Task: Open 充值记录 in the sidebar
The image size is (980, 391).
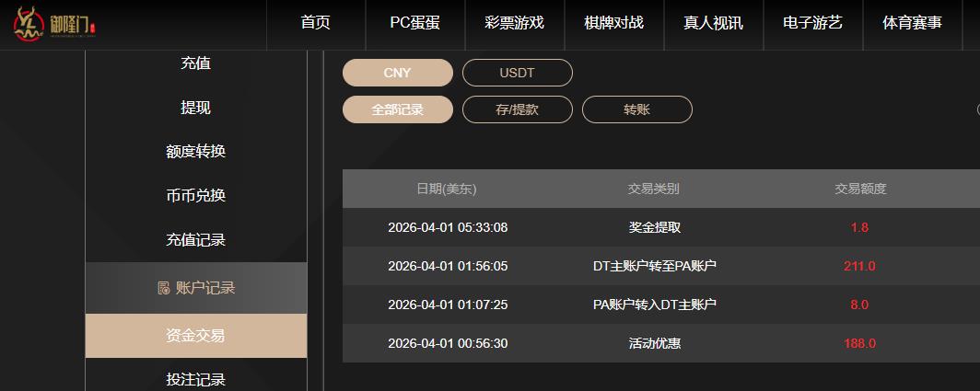Action: [195, 240]
